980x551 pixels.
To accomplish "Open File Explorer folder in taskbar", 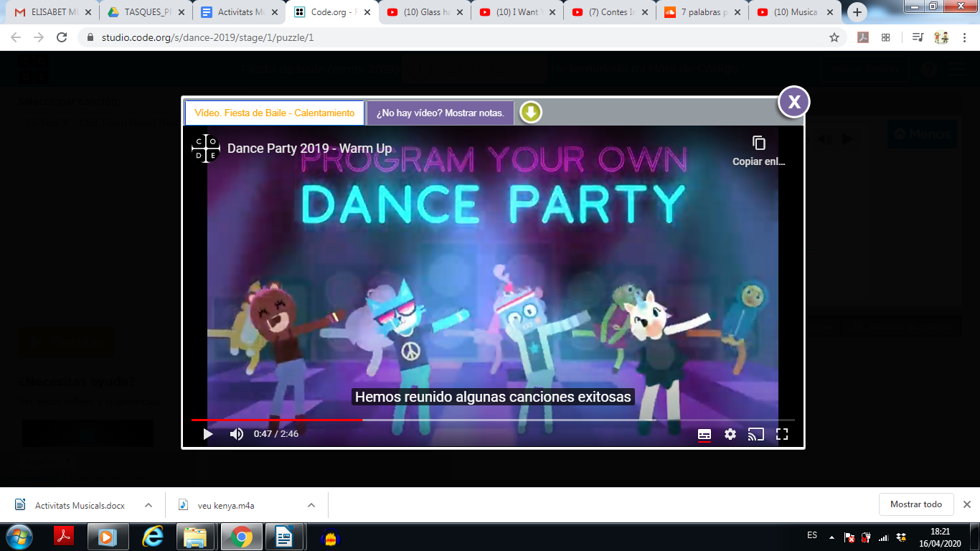I will [x=196, y=537].
